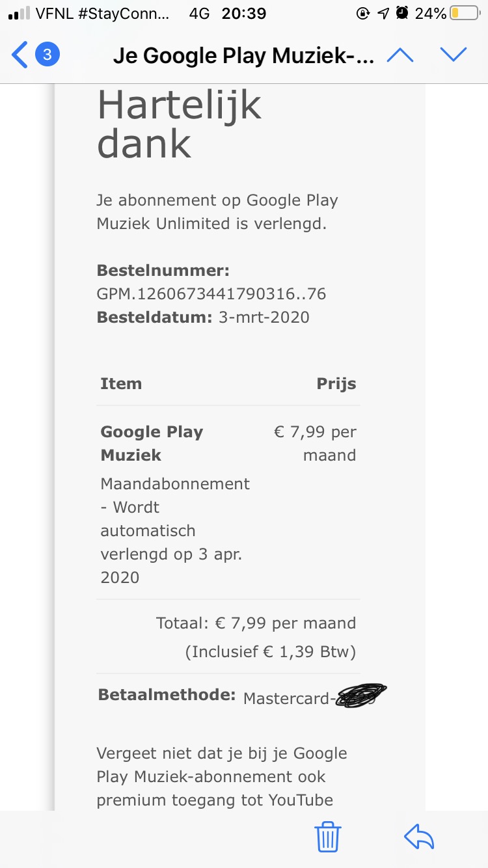Tap the cellular signal strength bars
Image resolution: width=488 pixels, height=868 pixels.
click(20, 14)
